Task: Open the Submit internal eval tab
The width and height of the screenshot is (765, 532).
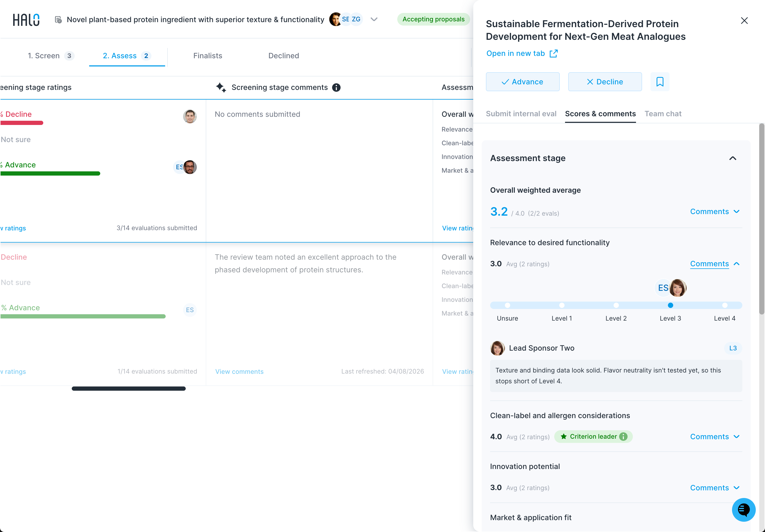Action: pos(521,114)
